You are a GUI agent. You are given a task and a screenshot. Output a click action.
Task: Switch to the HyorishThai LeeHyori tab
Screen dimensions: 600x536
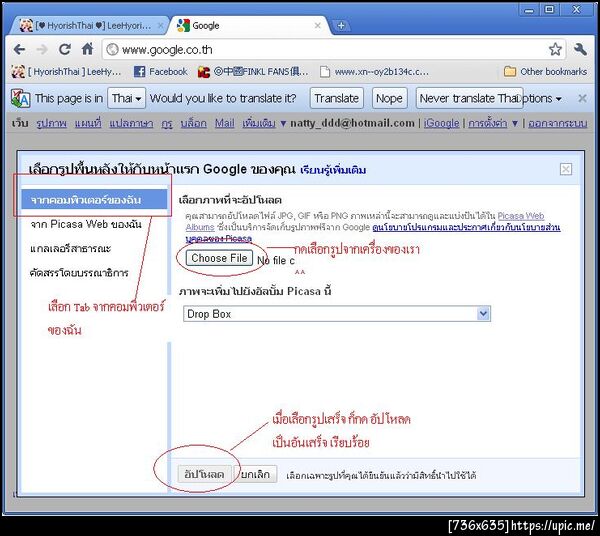tap(88, 26)
